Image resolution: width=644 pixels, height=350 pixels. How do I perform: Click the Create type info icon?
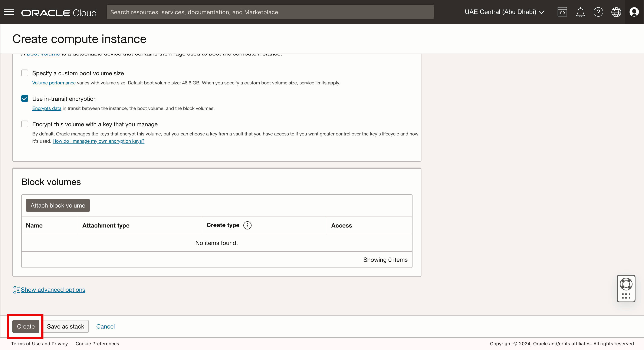247,225
